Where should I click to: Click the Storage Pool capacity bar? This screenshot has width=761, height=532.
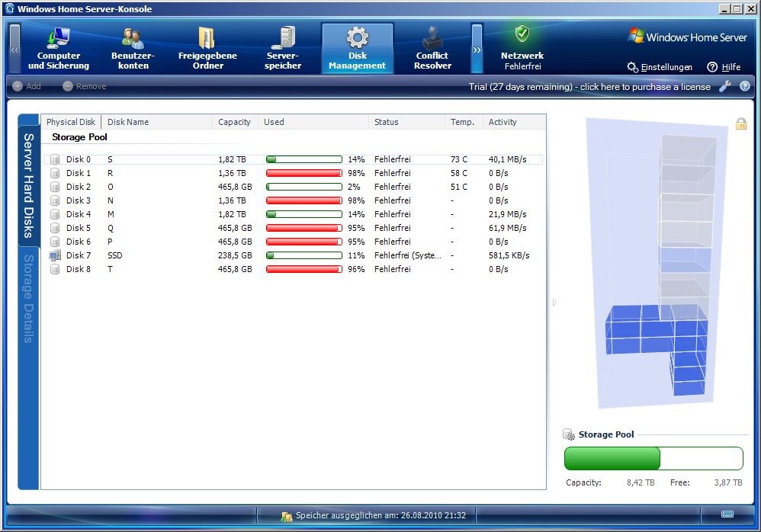(x=653, y=458)
